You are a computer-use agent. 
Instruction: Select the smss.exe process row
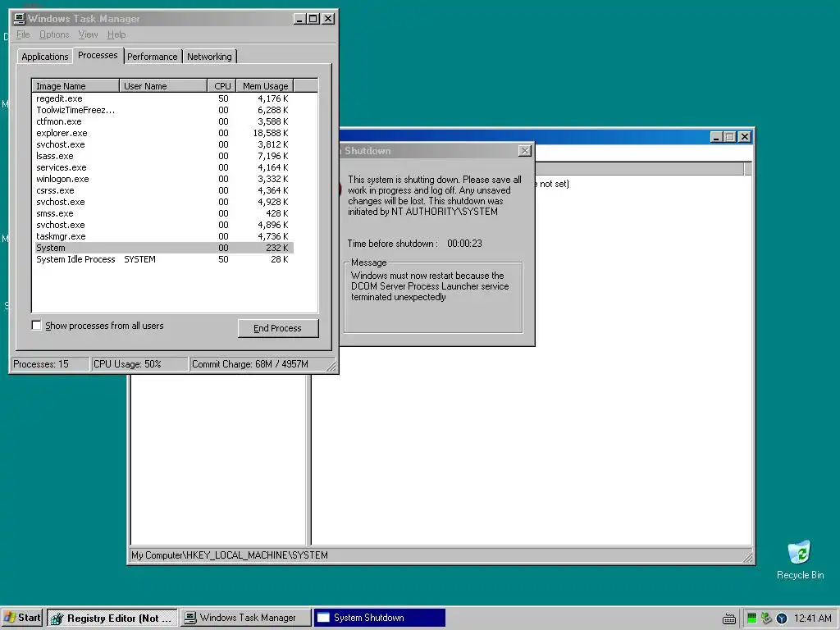tap(163, 213)
